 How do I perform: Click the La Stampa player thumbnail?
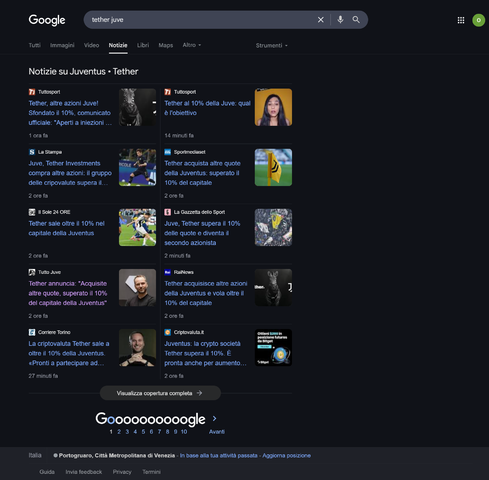pos(137,167)
